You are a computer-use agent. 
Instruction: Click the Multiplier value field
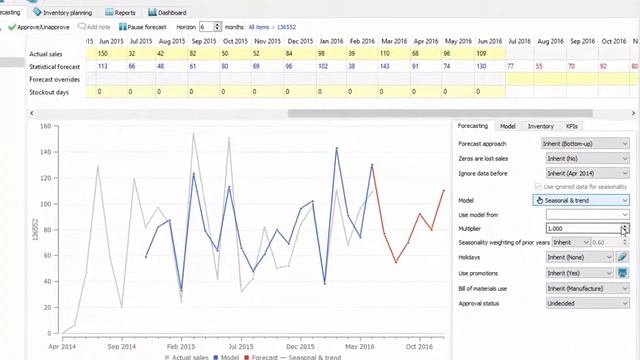[x=583, y=229]
